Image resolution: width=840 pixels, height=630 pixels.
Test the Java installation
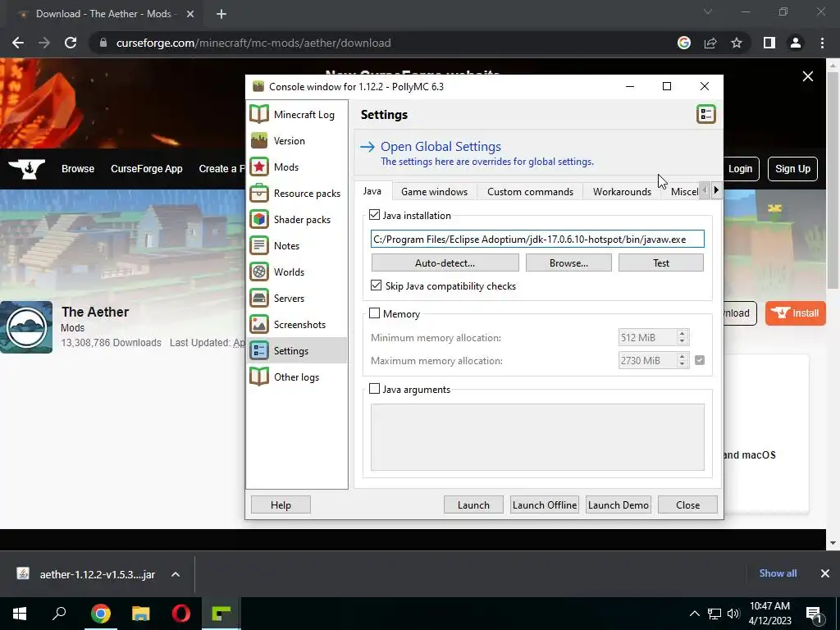(x=661, y=263)
